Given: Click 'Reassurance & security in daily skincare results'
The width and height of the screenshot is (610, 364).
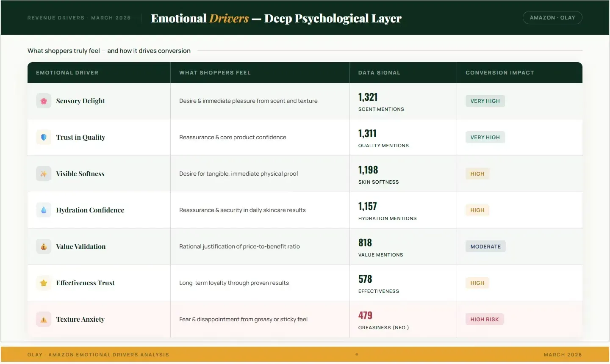Looking at the screenshot, I should pyautogui.click(x=242, y=210).
